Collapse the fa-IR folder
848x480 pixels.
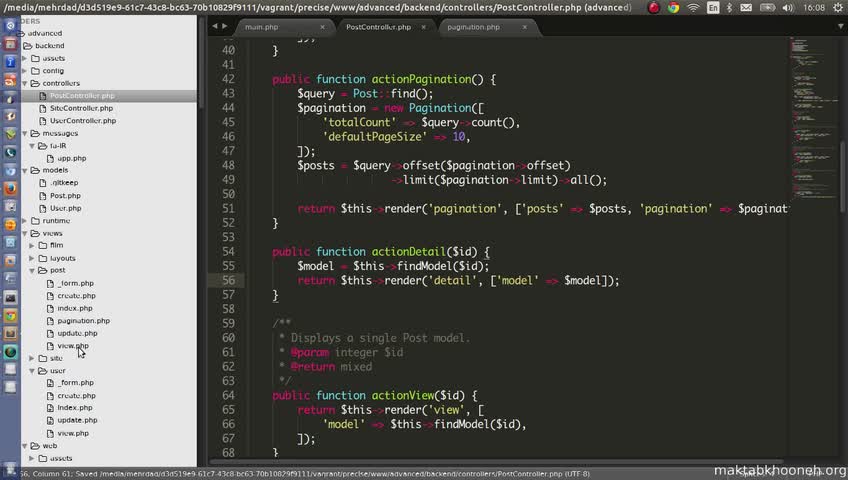click(32, 146)
